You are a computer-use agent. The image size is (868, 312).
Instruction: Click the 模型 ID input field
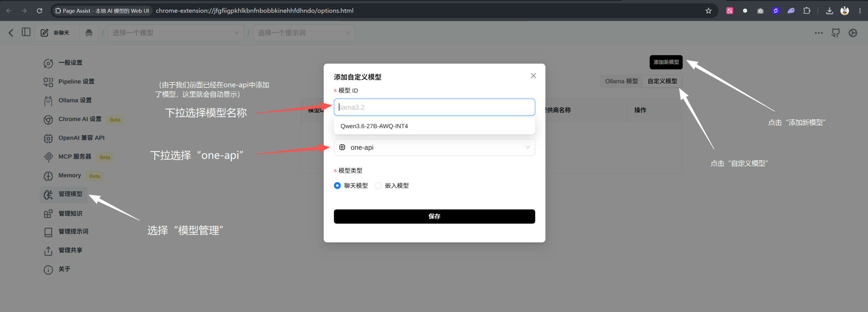(x=434, y=107)
